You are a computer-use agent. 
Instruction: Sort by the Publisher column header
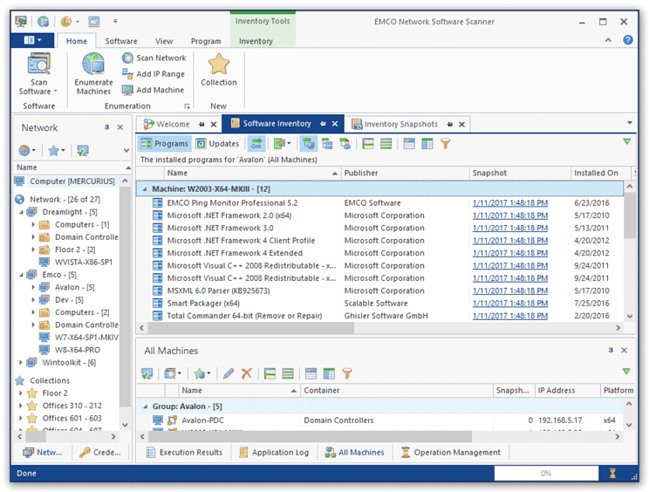405,173
